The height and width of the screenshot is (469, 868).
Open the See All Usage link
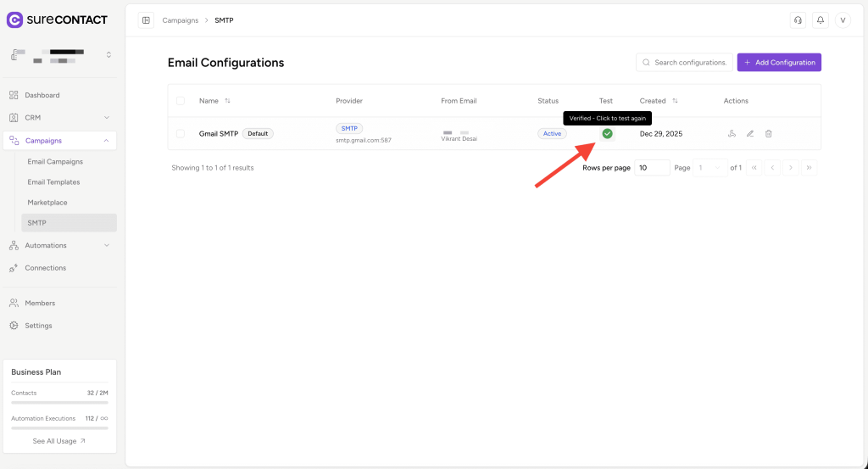pos(59,441)
